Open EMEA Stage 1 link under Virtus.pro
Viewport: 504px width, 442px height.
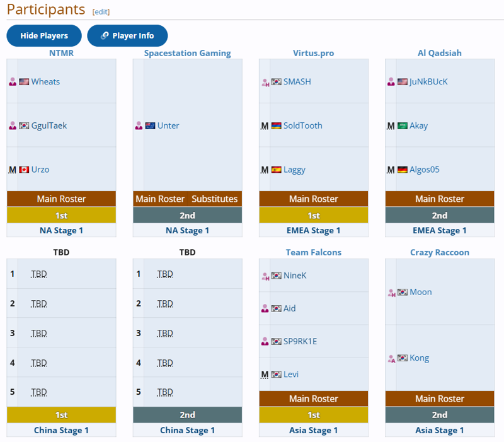point(313,231)
